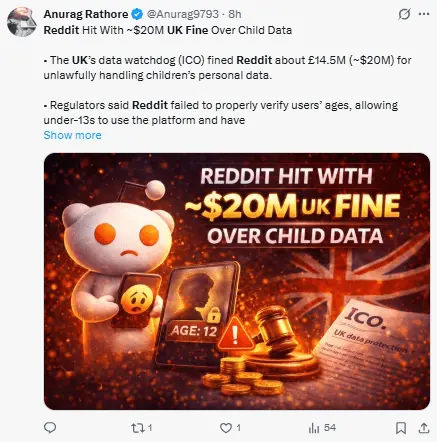Click the Anurag Rathore display name
Viewport: 437px width, 442px height.
(86, 14)
